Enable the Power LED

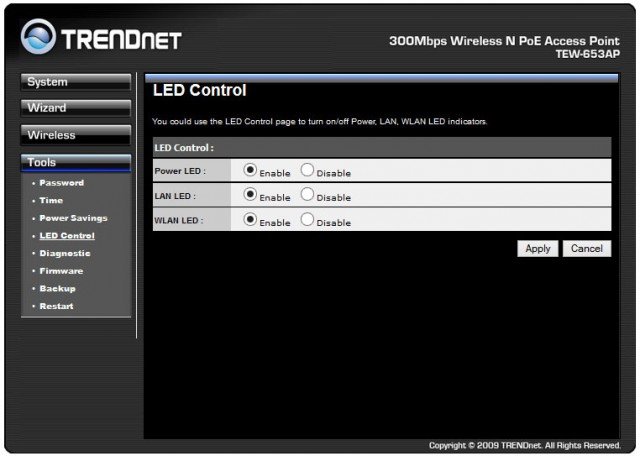click(x=250, y=170)
